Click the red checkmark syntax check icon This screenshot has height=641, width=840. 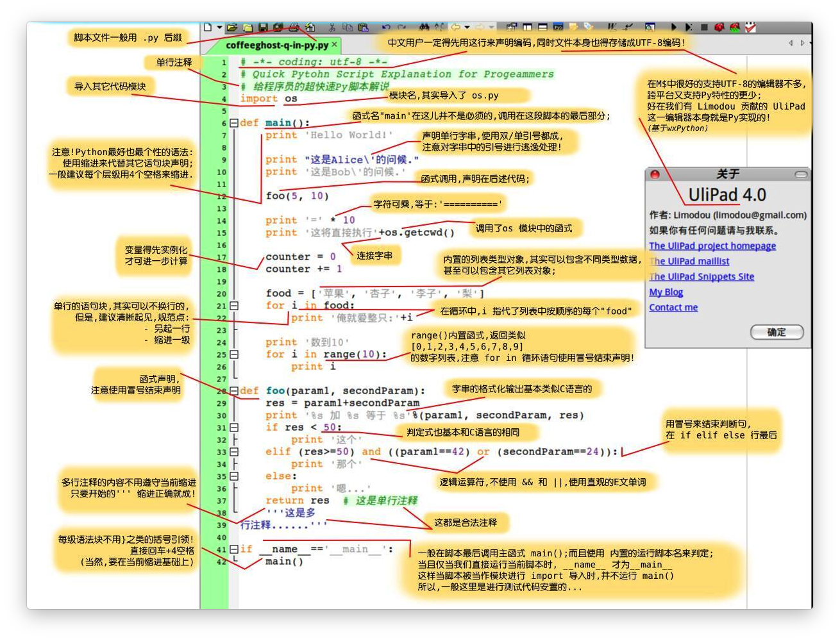[750, 28]
